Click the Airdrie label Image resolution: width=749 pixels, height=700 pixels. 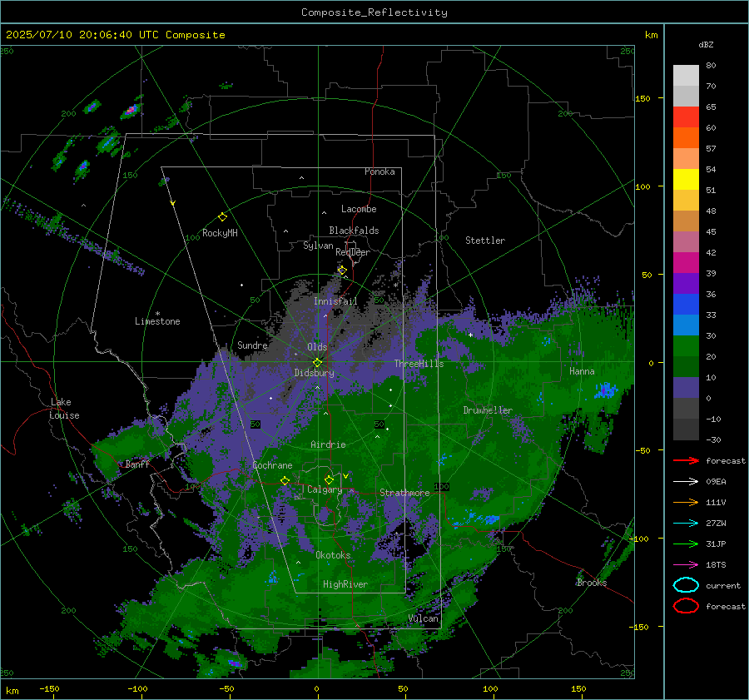328,444
